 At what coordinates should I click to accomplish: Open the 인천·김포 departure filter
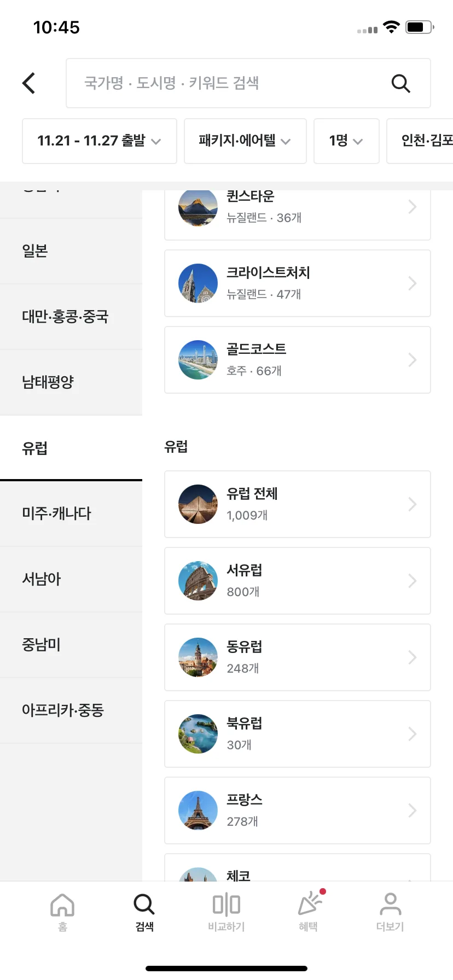coord(420,141)
